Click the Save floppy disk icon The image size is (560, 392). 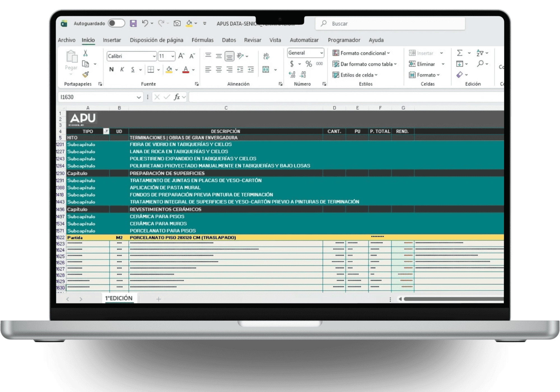point(133,23)
